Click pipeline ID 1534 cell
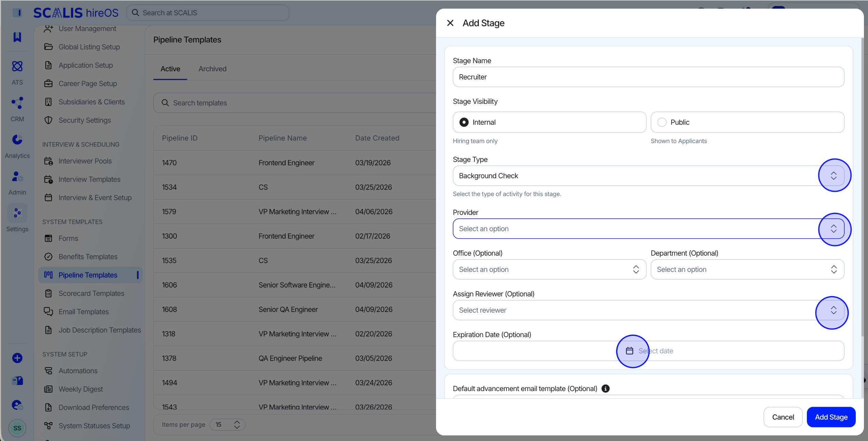 (x=169, y=187)
